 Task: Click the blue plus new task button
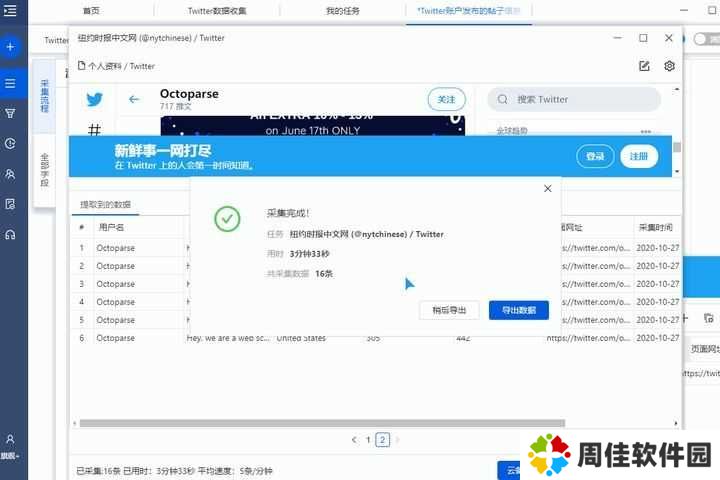coord(10,47)
